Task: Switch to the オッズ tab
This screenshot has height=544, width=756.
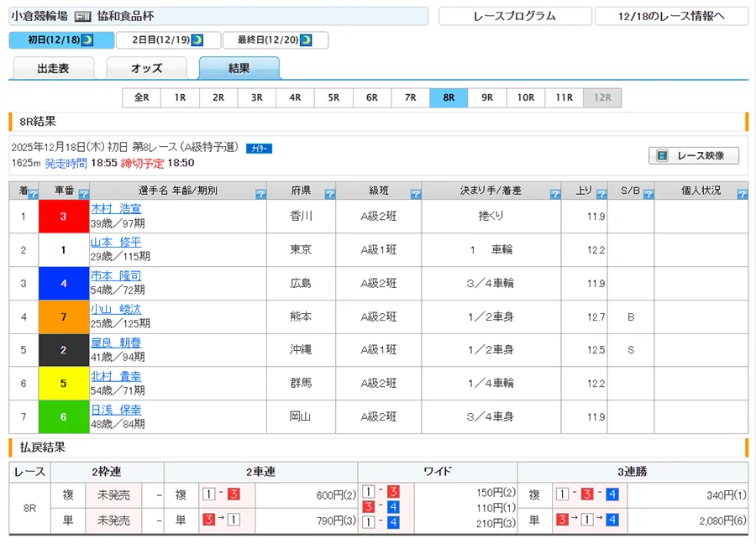Action: point(146,69)
